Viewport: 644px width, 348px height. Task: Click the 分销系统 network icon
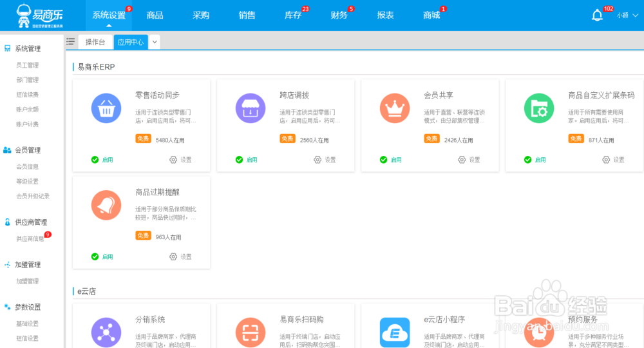tap(106, 333)
